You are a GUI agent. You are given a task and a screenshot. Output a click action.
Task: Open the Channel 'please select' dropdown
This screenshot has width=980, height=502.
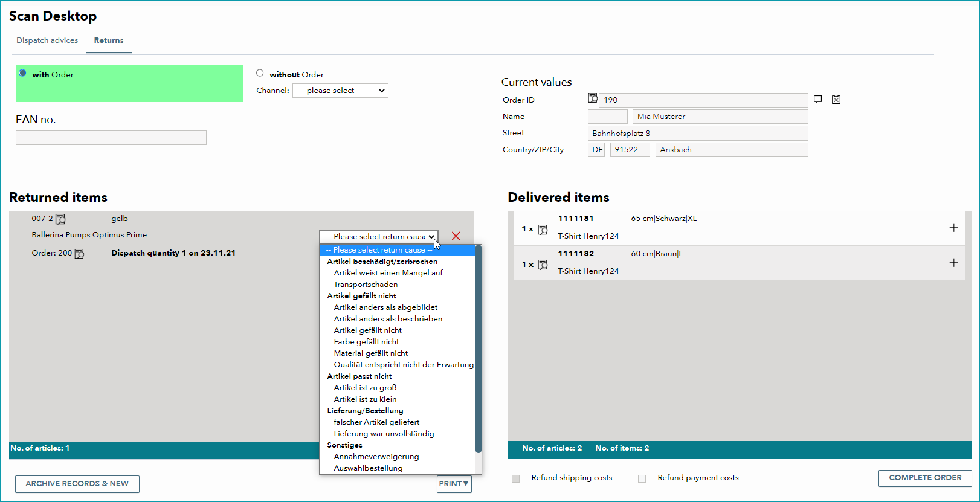click(x=340, y=91)
